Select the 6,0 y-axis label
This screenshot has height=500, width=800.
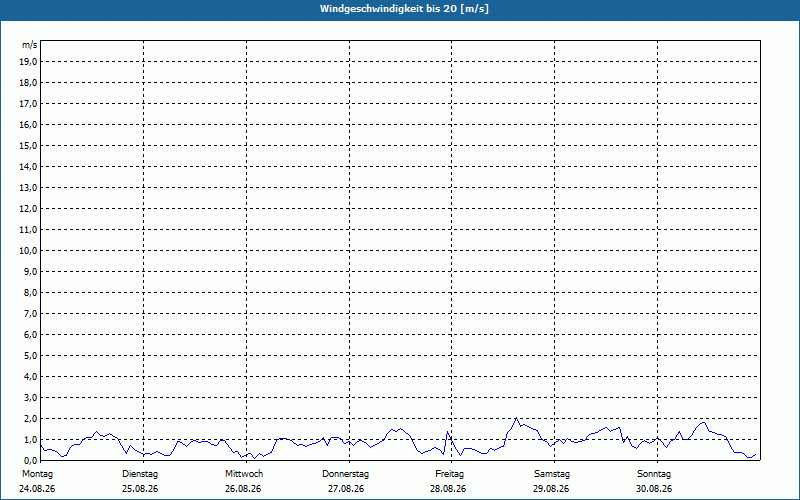31,335
